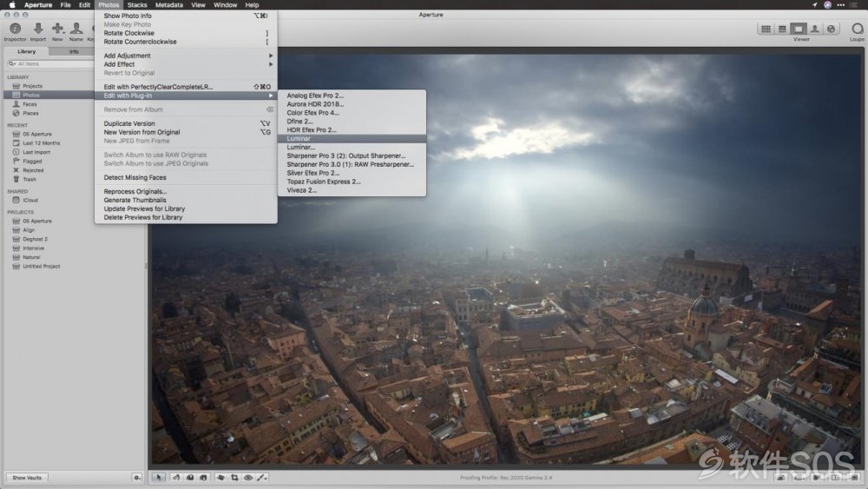The width and height of the screenshot is (868, 489).
Task: Switch to Split View layout
Action: [782, 29]
